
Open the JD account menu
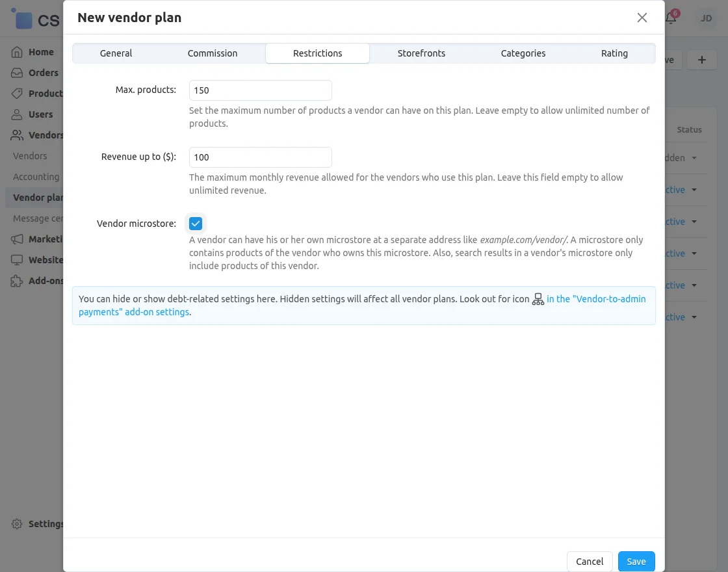pyautogui.click(x=706, y=18)
